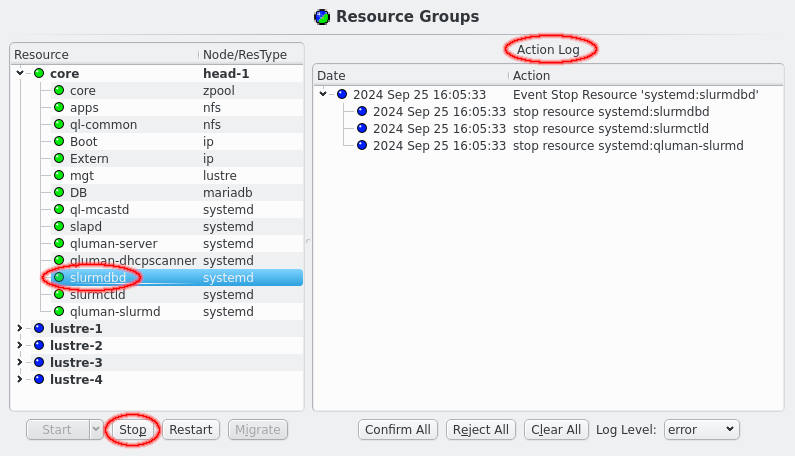This screenshot has width=795, height=456.
Task: Click Confirm All button
Action: [x=398, y=430]
